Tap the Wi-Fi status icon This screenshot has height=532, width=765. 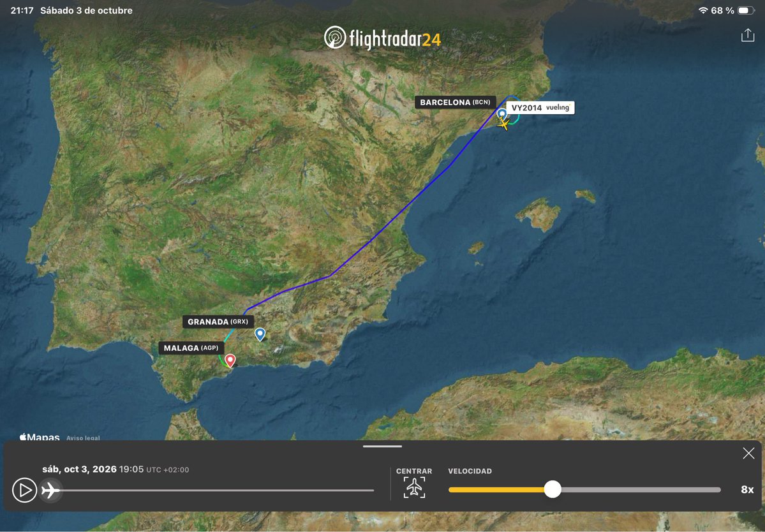tap(703, 10)
